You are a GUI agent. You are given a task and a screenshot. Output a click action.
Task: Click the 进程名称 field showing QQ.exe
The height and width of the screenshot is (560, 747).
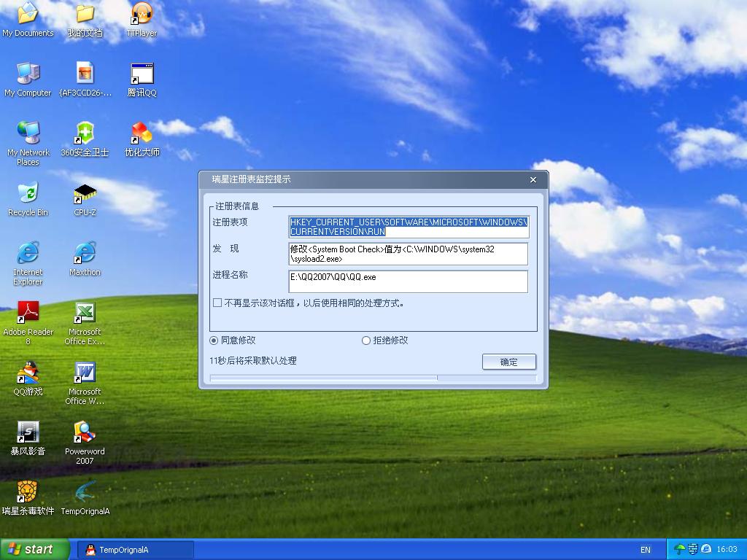pyautogui.click(x=409, y=281)
